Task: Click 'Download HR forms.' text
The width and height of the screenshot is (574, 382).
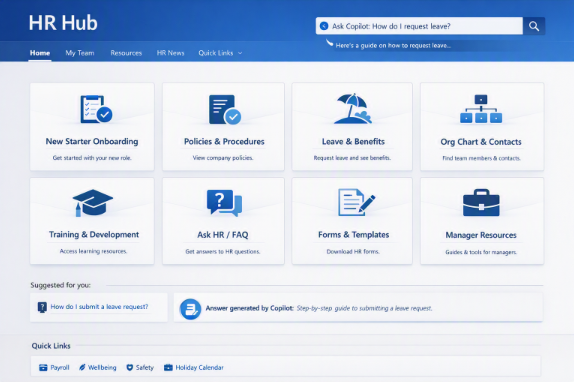Action: (353, 251)
